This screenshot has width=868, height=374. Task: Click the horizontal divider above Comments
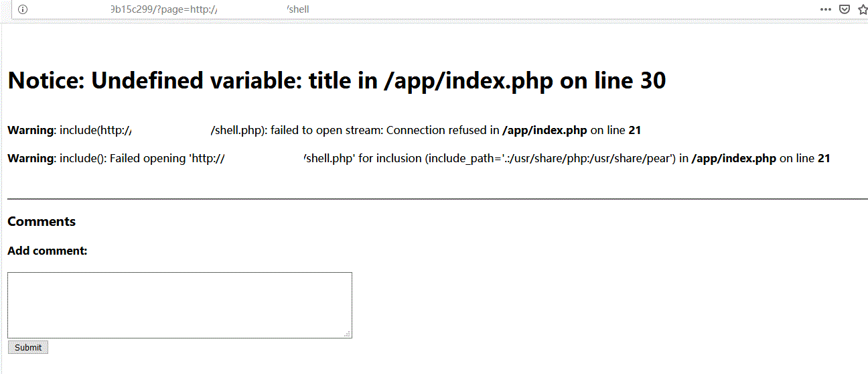435,199
